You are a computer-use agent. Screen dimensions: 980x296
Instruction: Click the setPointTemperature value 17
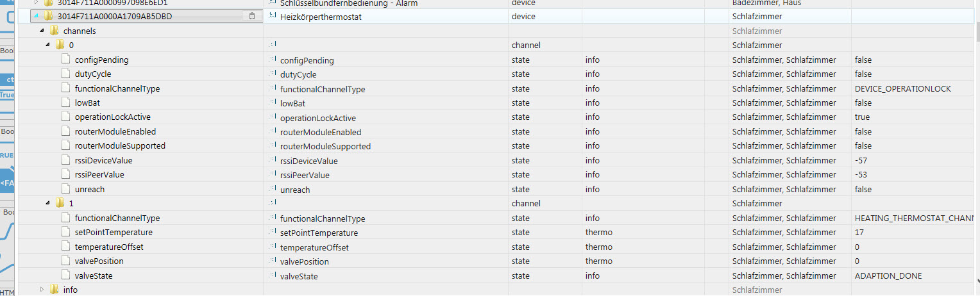859,232
